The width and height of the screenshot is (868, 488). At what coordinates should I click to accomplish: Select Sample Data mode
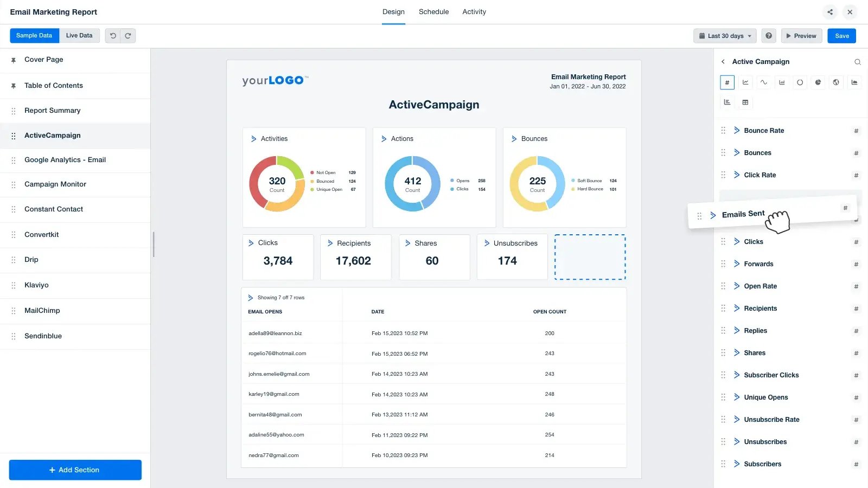[34, 35]
